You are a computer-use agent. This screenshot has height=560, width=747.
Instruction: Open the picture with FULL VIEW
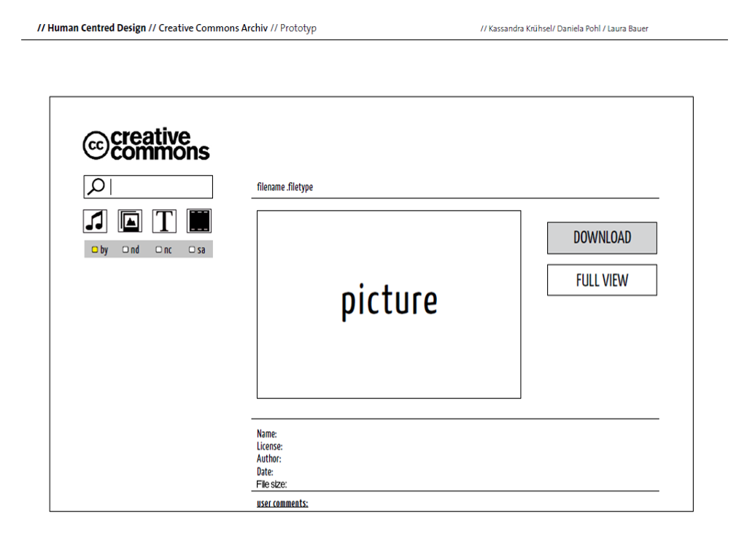click(602, 280)
